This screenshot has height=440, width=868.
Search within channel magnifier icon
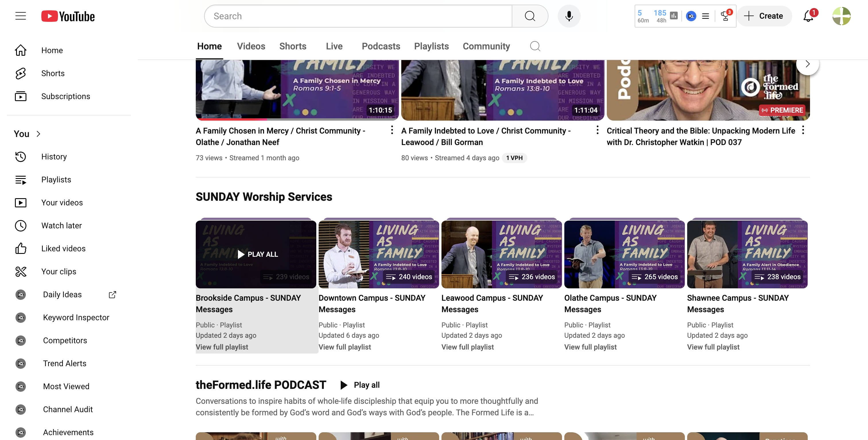click(x=535, y=46)
